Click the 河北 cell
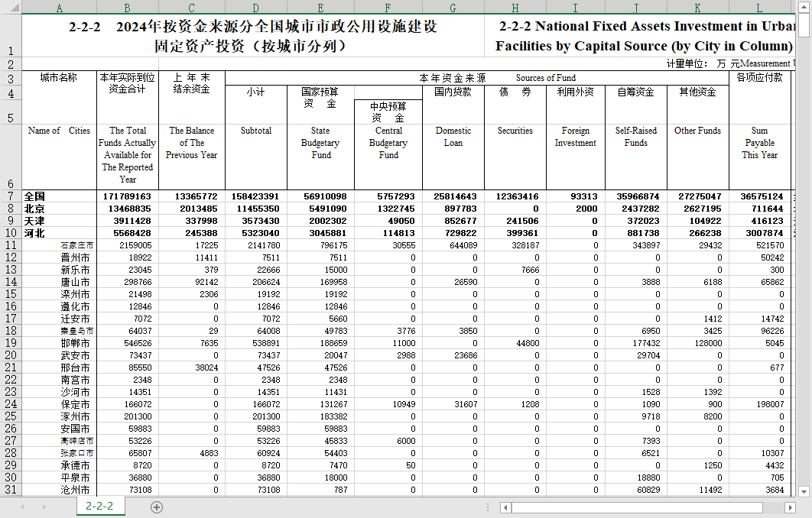This screenshot has width=812, height=518. point(59,233)
